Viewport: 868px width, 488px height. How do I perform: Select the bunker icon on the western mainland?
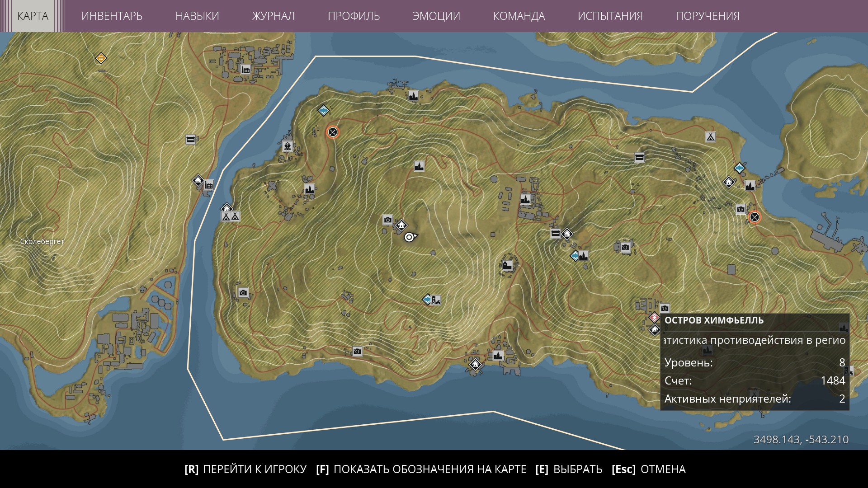190,140
